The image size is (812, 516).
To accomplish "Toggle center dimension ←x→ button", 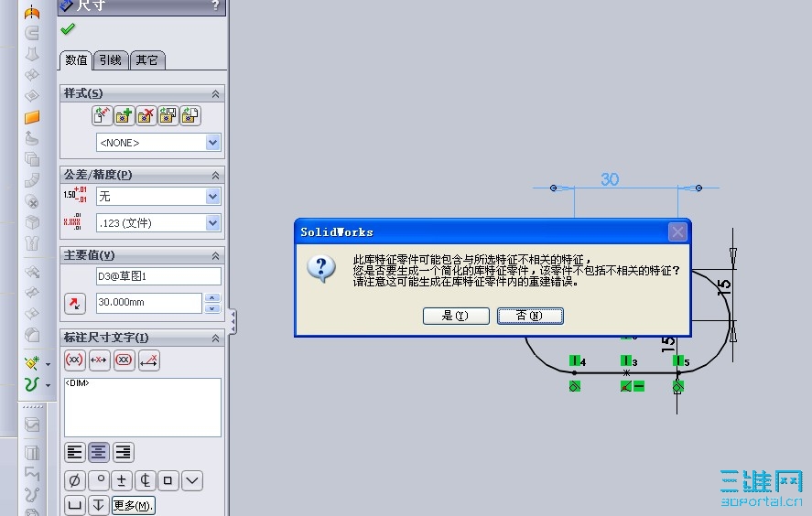I will 99,360.
